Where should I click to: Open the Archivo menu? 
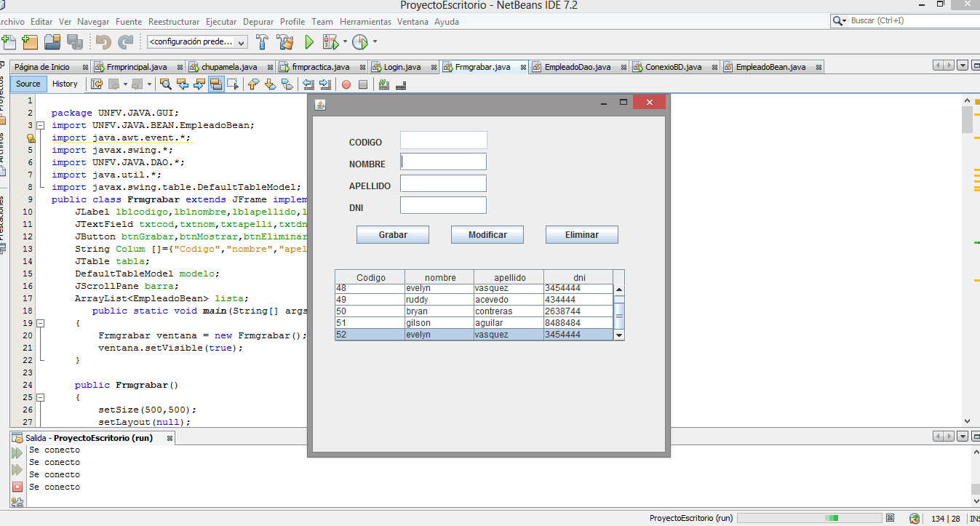(x=12, y=22)
